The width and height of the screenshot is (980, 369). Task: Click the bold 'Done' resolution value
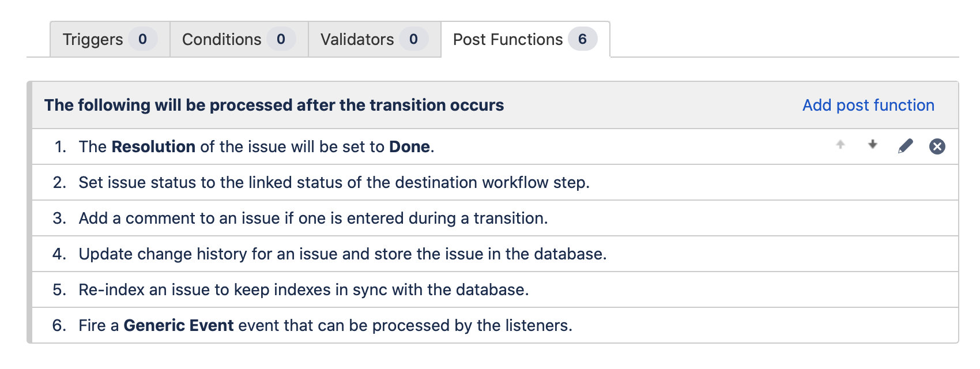tap(409, 146)
